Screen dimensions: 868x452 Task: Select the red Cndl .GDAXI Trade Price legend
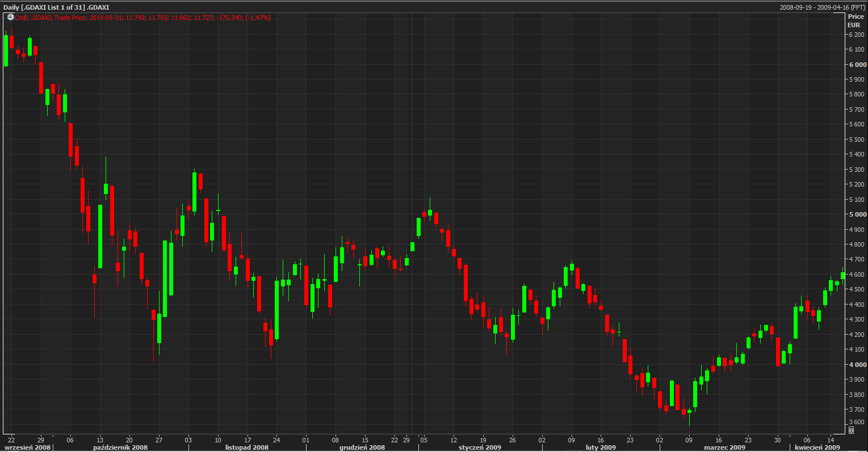(143, 18)
